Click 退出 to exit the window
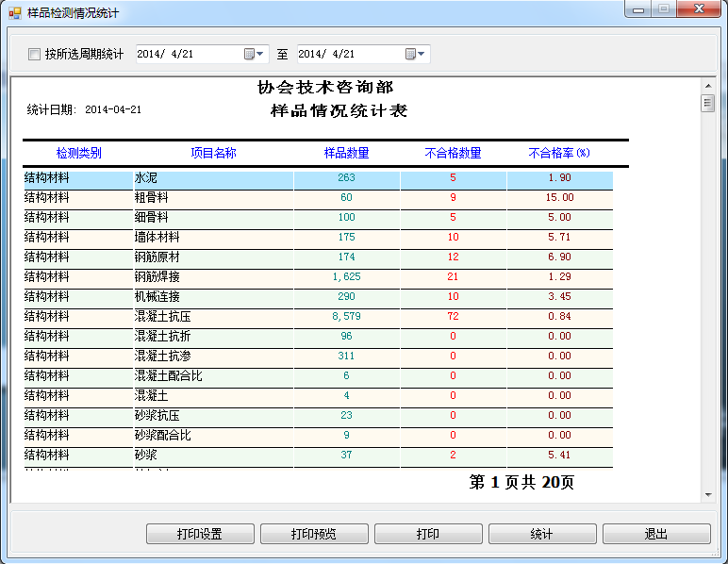Image resolution: width=728 pixels, height=564 pixels. tap(656, 534)
